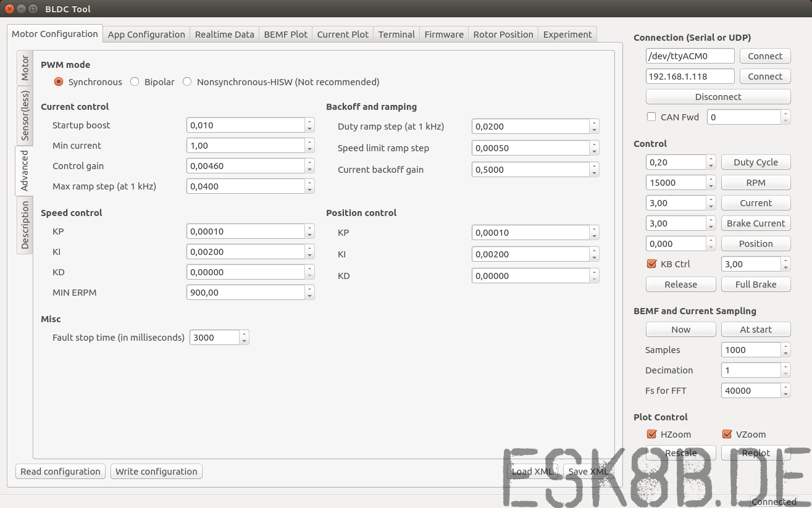Enable the CAN Fwd checkbox
The width and height of the screenshot is (812, 508).
click(x=651, y=117)
